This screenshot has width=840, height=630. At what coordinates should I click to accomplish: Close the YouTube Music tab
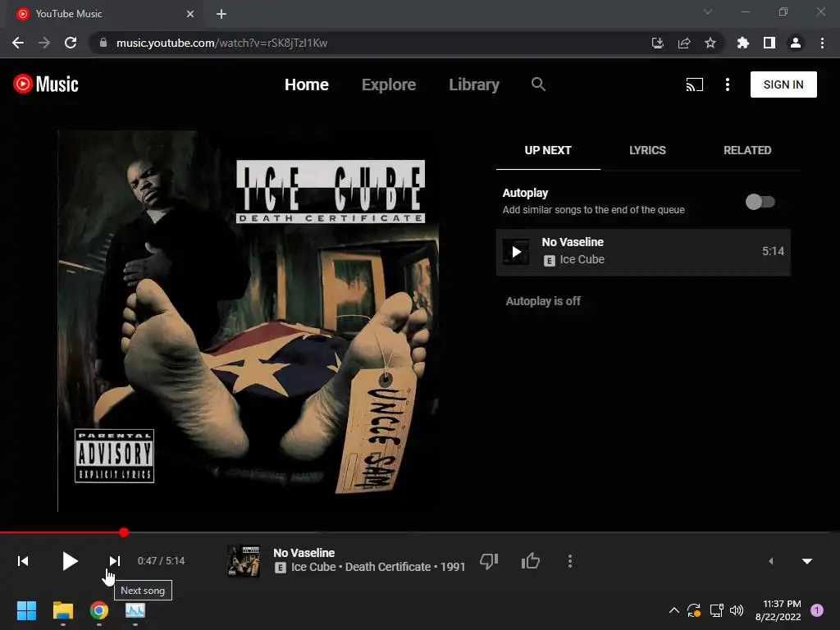(190, 14)
